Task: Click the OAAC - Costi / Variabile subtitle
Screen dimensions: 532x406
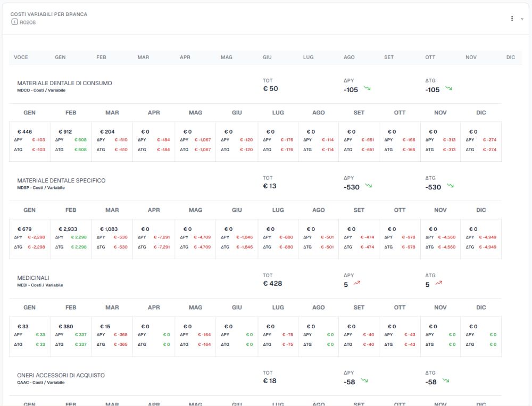Action: (41, 383)
